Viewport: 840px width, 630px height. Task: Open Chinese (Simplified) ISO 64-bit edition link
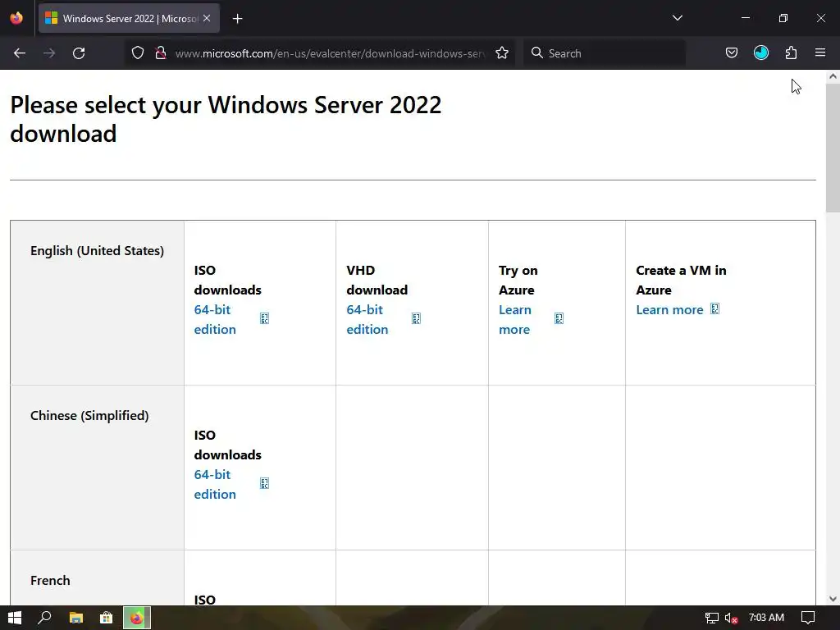click(x=215, y=484)
